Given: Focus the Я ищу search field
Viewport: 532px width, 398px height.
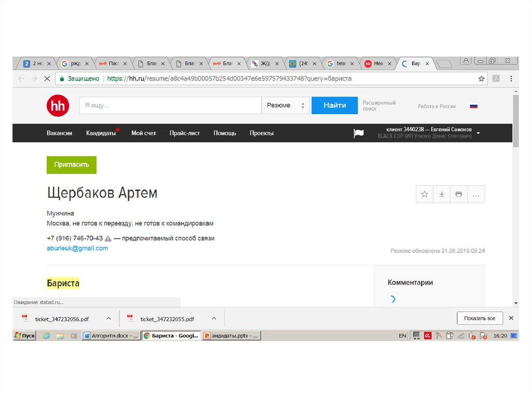Looking at the screenshot, I should click(x=170, y=105).
